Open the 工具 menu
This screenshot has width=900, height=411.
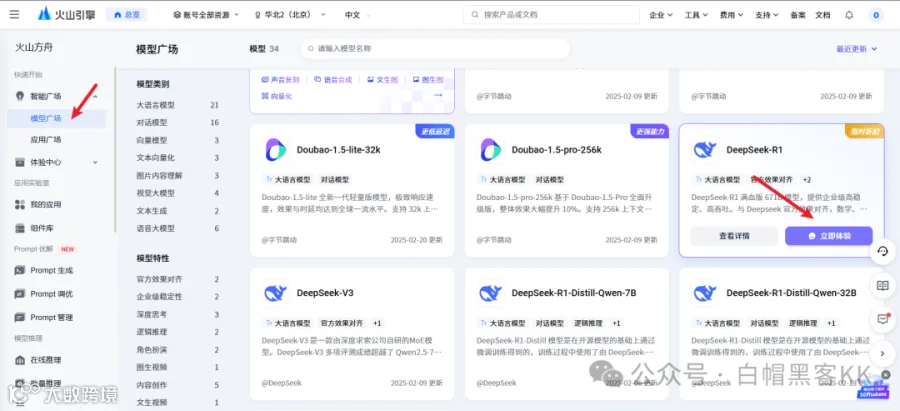tap(696, 15)
